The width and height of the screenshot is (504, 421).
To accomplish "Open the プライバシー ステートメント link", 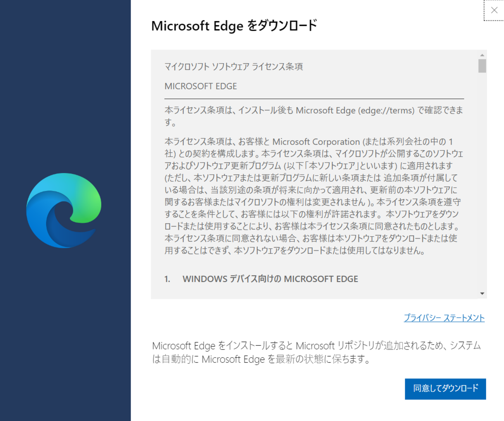I will [x=444, y=318].
